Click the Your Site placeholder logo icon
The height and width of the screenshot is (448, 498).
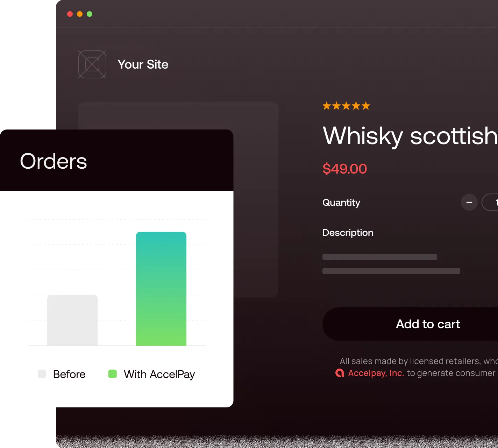[x=92, y=64]
